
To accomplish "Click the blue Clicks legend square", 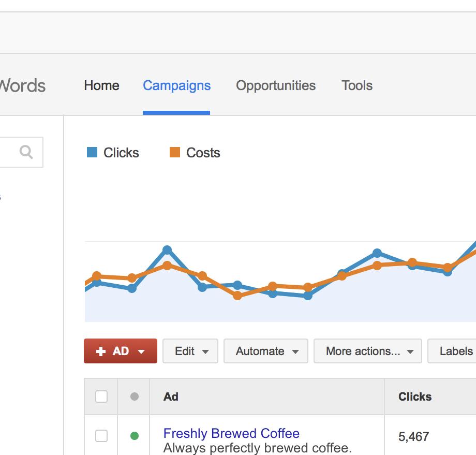I will [92, 152].
